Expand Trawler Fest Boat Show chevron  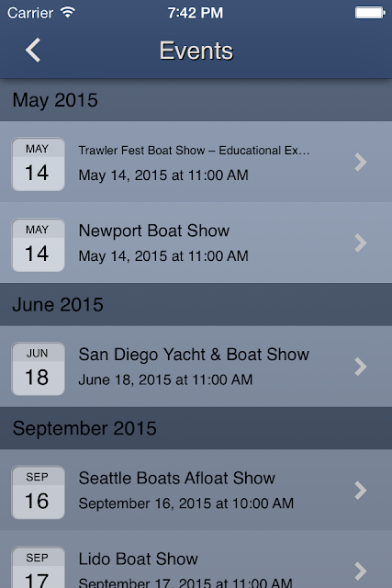coord(361,162)
